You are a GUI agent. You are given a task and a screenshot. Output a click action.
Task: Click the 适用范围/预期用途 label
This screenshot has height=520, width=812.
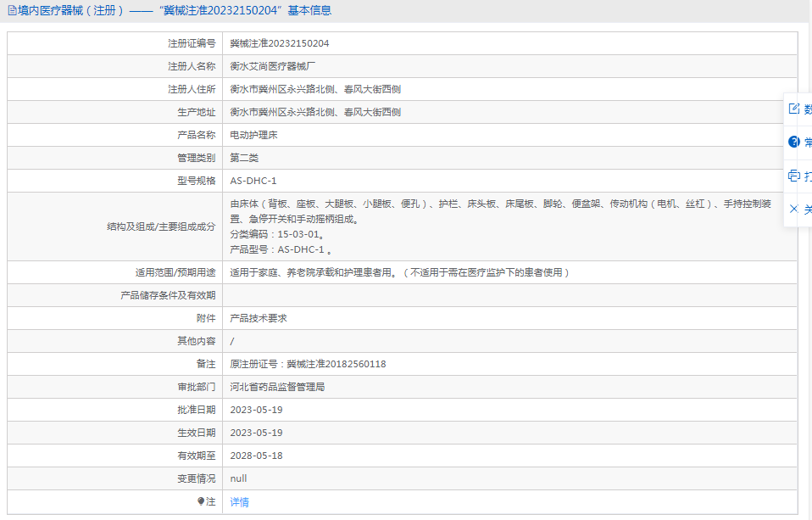click(x=175, y=272)
